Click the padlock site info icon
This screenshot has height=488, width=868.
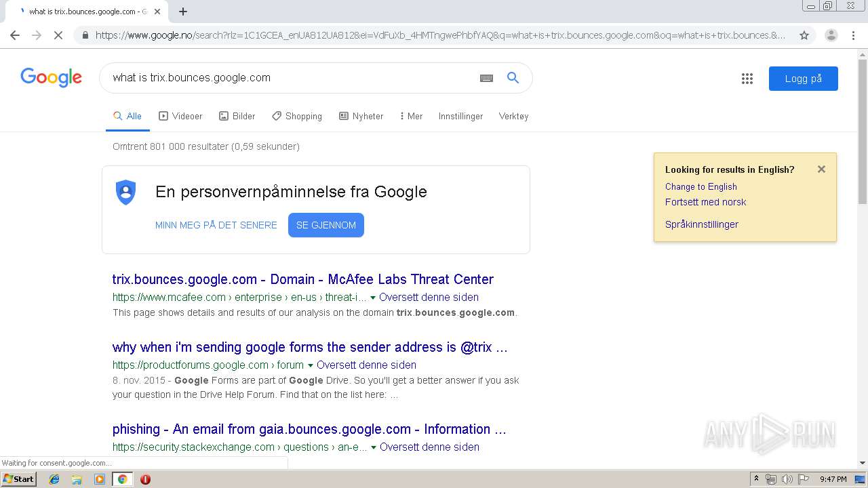tap(84, 35)
